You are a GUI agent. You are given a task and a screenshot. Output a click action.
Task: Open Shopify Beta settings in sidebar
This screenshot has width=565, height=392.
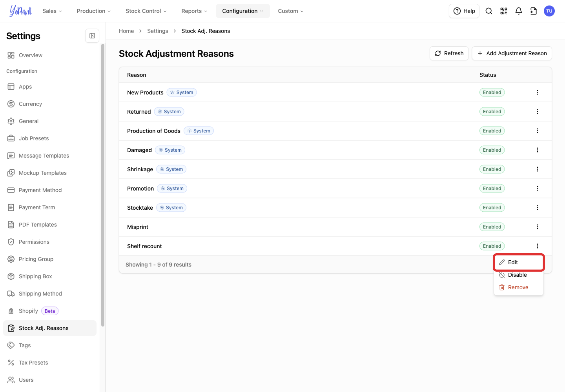click(50, 311)
